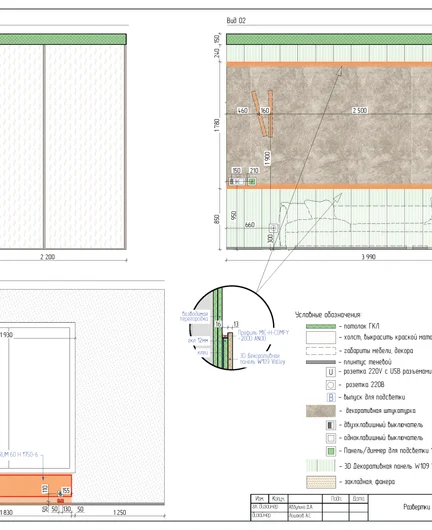Select the декоративная штукатурка texture swatch

pos(321,411)
